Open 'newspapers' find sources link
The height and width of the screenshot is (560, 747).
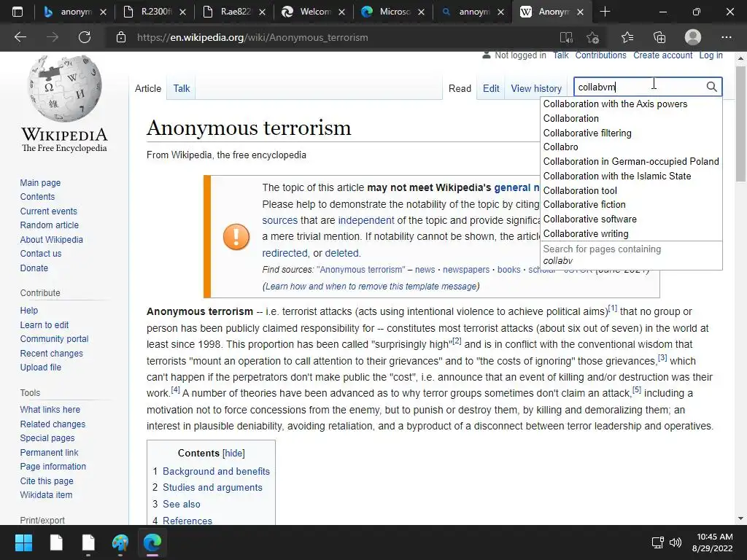pos(466,270)
